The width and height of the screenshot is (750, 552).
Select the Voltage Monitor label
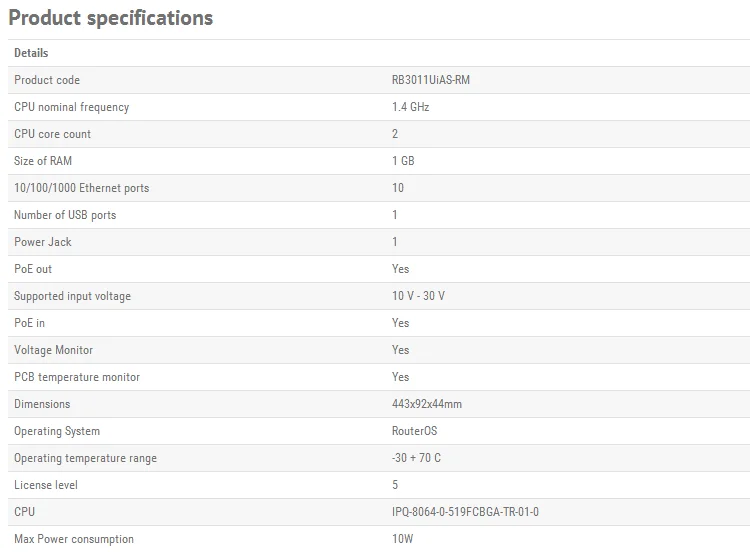pyautogui.click(x=53, y=350)
